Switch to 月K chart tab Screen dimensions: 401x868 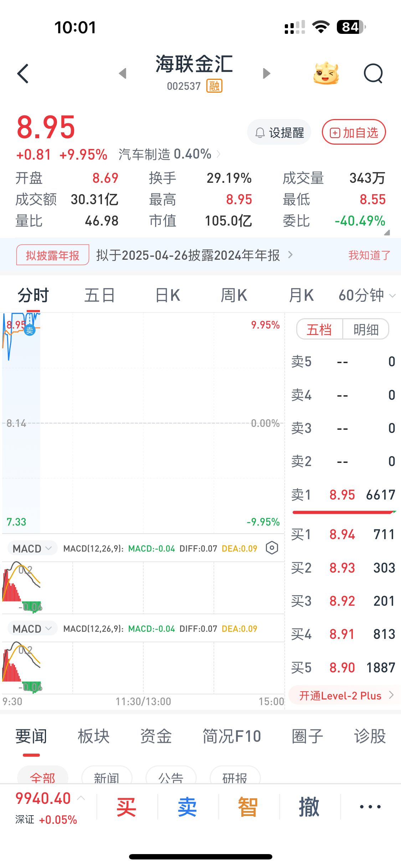[301, 295]
